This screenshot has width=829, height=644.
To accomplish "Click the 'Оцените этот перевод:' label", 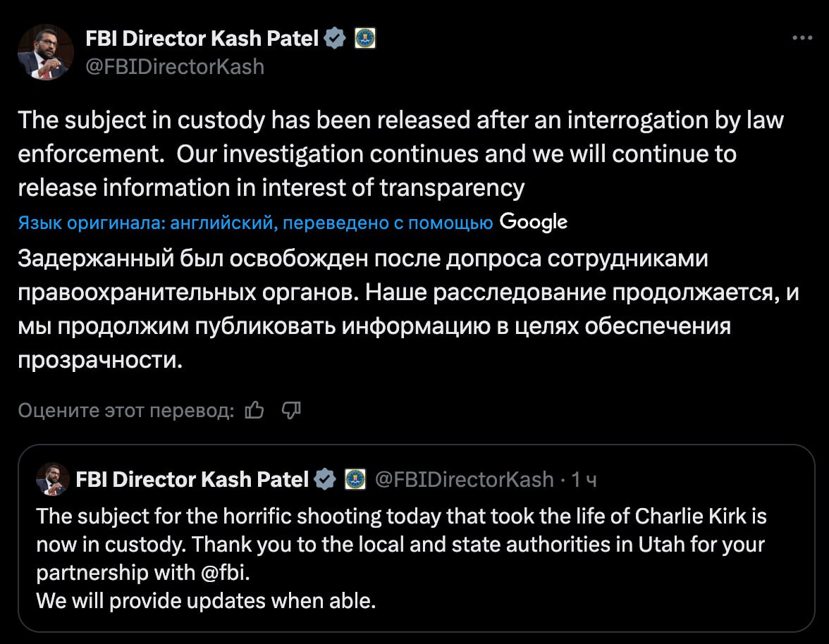I will click(x=125, y=411).
